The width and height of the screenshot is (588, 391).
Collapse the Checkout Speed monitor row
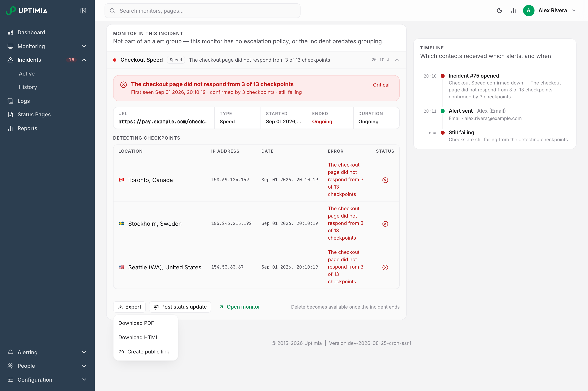tap(397, 60)
